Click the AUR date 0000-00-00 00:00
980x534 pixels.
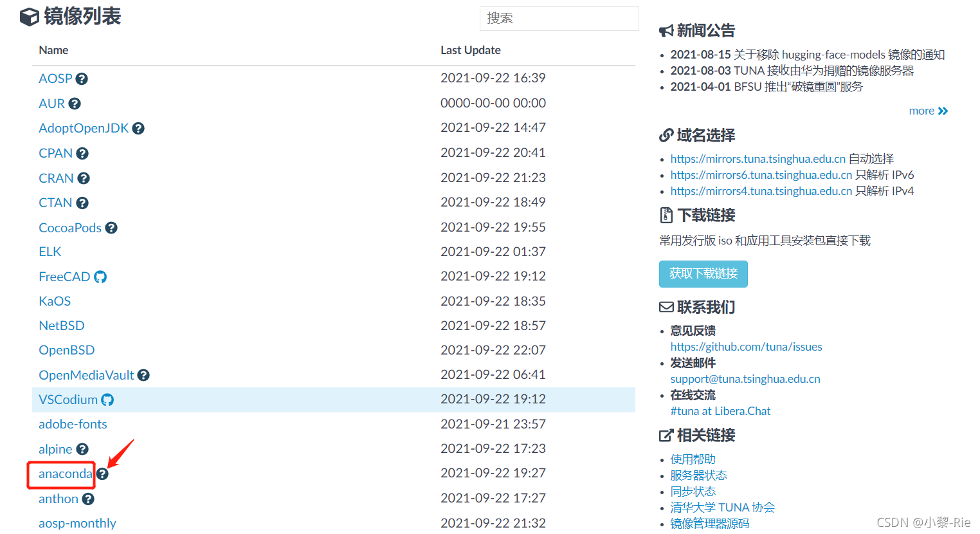493,103
